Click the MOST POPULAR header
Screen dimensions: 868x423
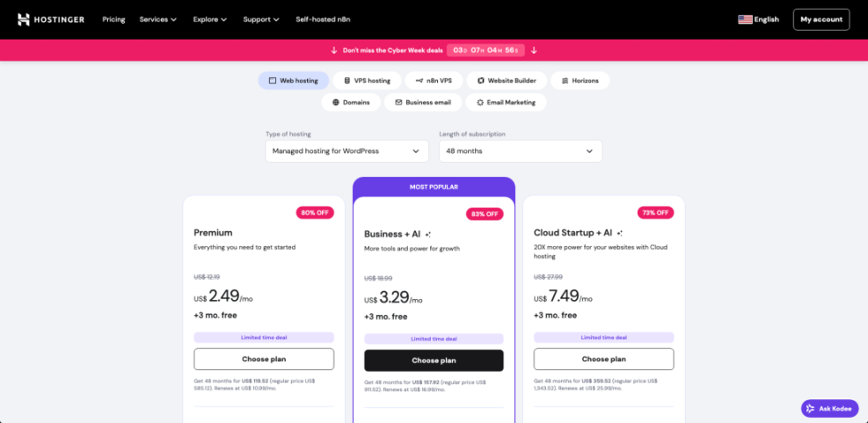434,187
